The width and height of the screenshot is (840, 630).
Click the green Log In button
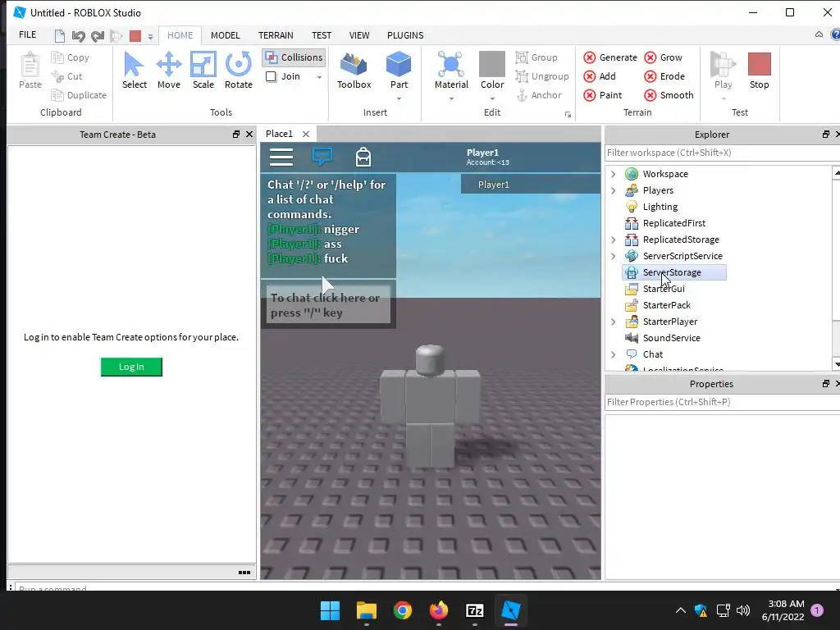(131, 367)
